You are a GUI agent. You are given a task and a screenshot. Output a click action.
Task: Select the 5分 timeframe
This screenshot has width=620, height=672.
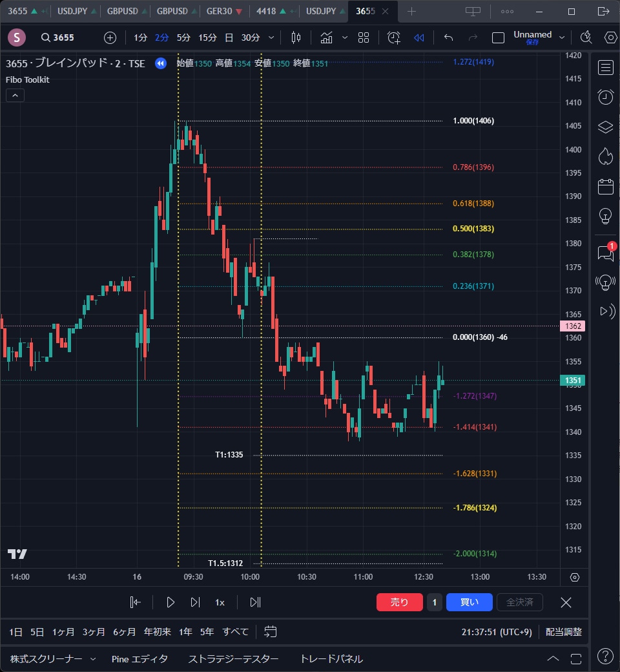pos(183,37)
